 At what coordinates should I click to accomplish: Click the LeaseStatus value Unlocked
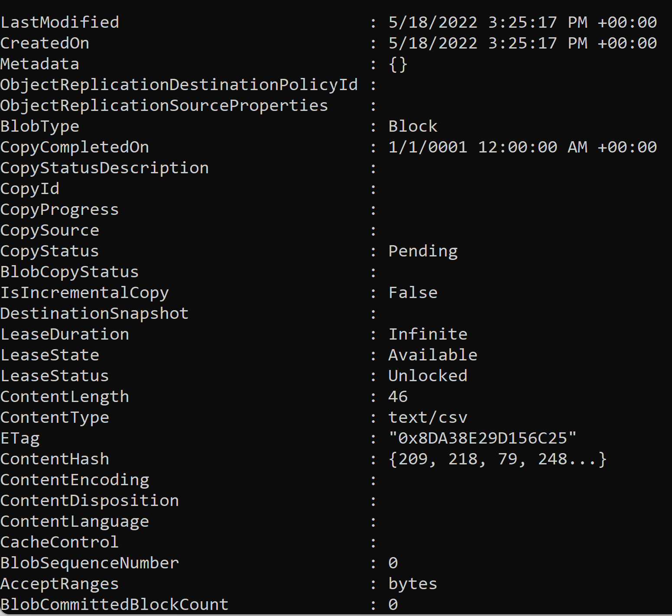(x=428, y=376)
